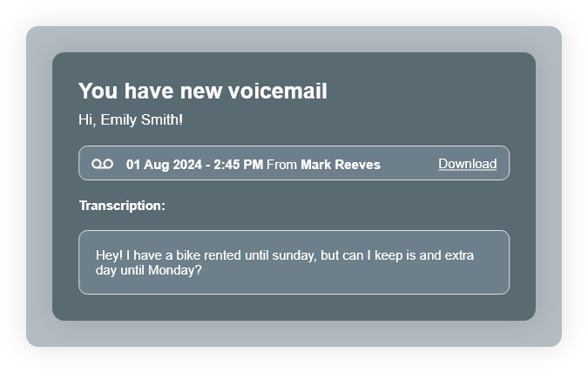The width and height of the screenshot is (588, 373).
Task: Select the recipient name "Emily Smith!"
Action: (142, 120)
